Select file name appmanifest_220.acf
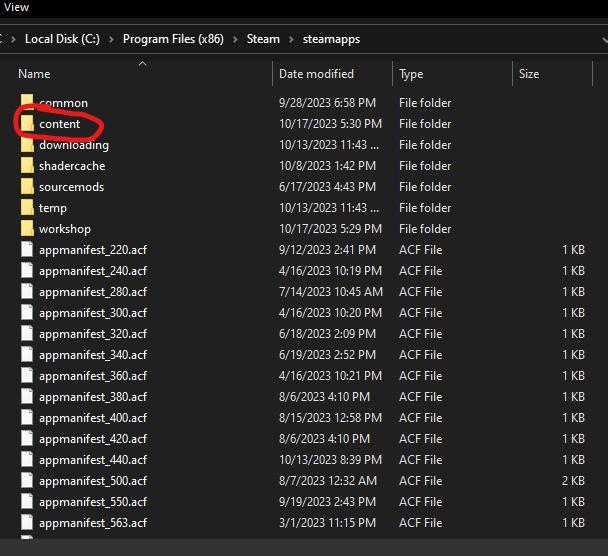This screenshot has width=608, height=556. click(93, 250)
